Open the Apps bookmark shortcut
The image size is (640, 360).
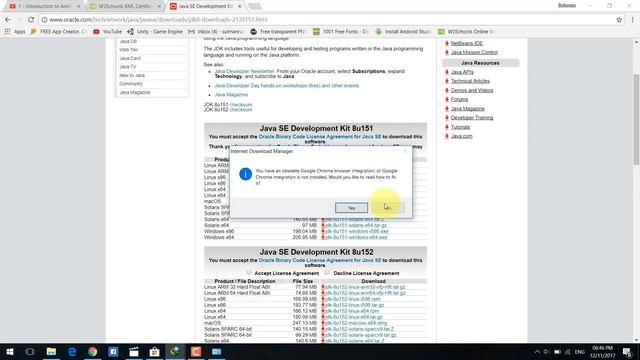pos(15,31)
